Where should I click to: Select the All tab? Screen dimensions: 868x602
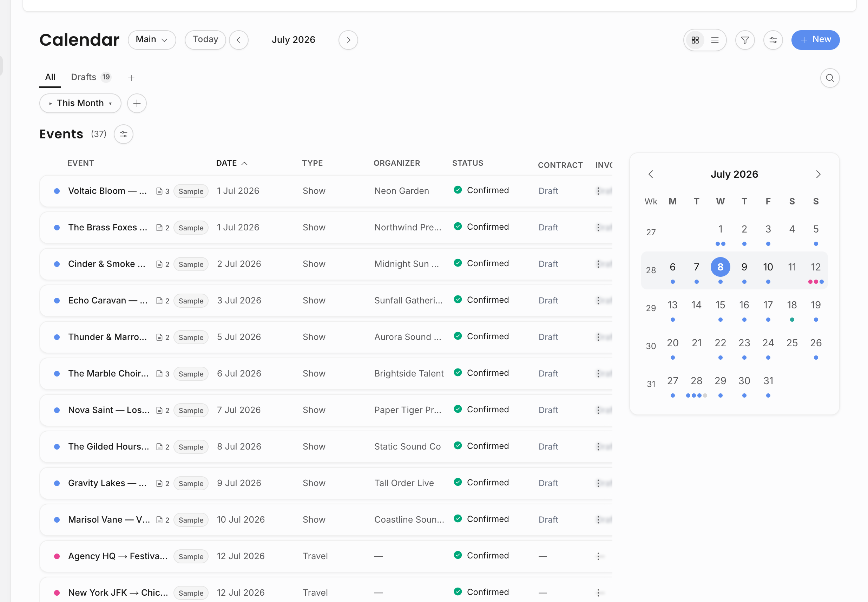coord(50,77)
